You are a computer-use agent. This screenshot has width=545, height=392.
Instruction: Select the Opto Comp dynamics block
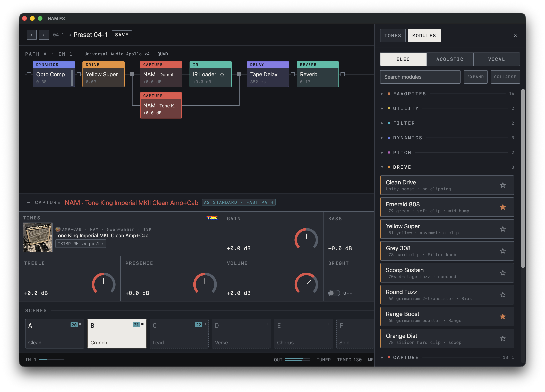(x=54, y=74)
